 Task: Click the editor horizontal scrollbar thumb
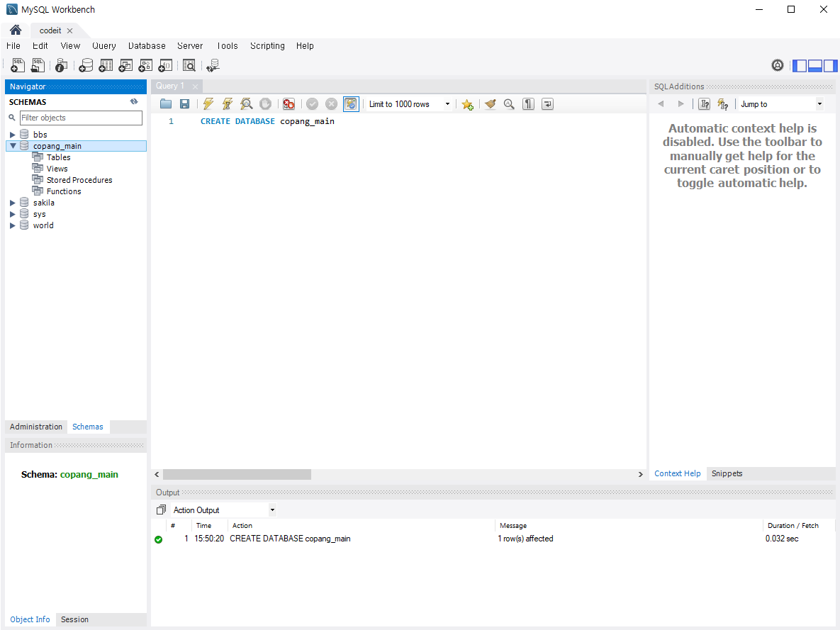coord(237,475)
